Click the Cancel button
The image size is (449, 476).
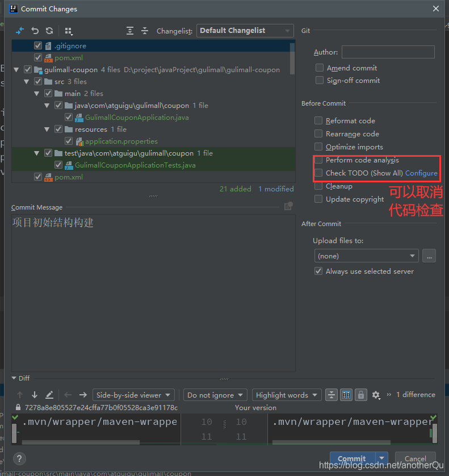(x=416, y=458)
